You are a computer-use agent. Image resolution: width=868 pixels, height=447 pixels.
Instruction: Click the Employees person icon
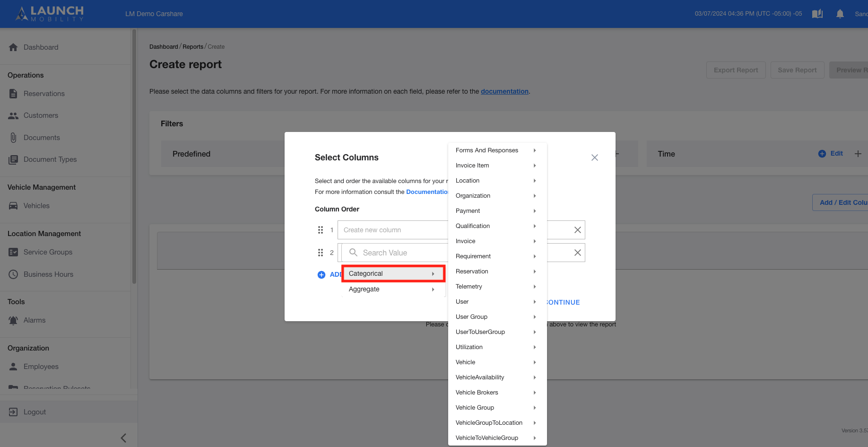pyautogui.click(x=13, y=367)
